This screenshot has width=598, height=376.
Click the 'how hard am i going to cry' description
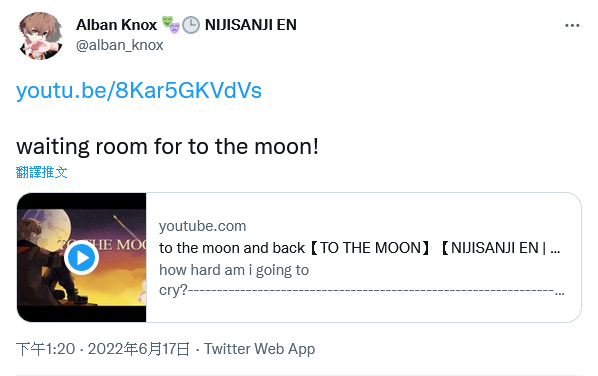tap(234, 280)
